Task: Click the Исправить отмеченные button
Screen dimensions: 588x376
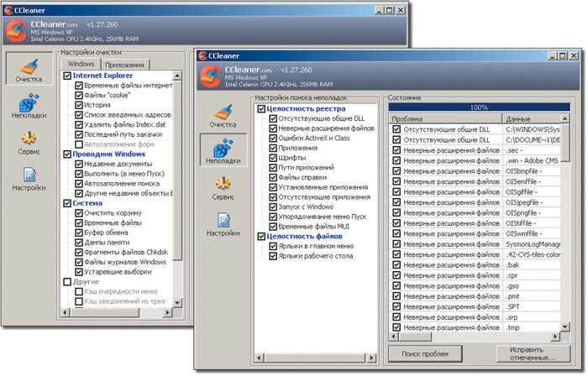Action: [533, 354]
